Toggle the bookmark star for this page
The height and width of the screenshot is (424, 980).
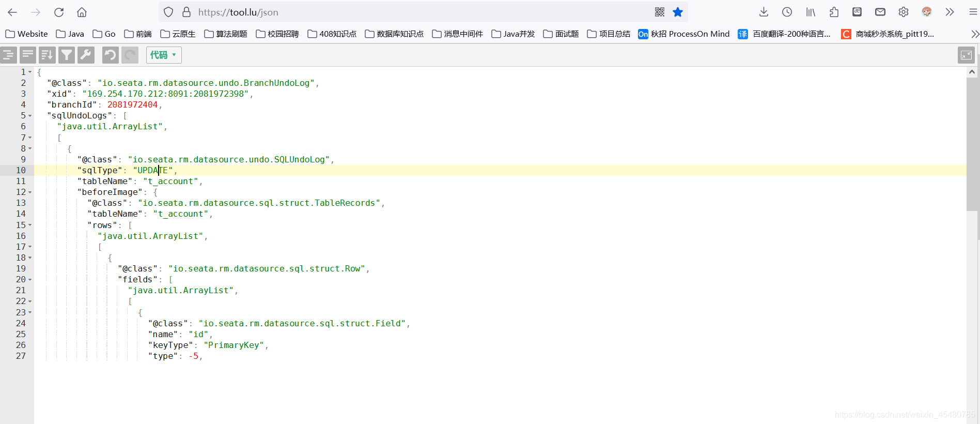coord(678,12)
